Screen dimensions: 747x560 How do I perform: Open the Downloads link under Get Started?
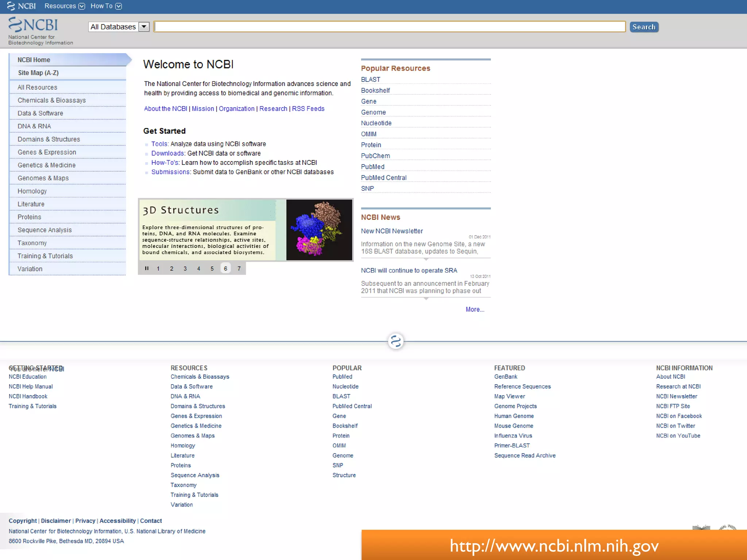point(167,153)
